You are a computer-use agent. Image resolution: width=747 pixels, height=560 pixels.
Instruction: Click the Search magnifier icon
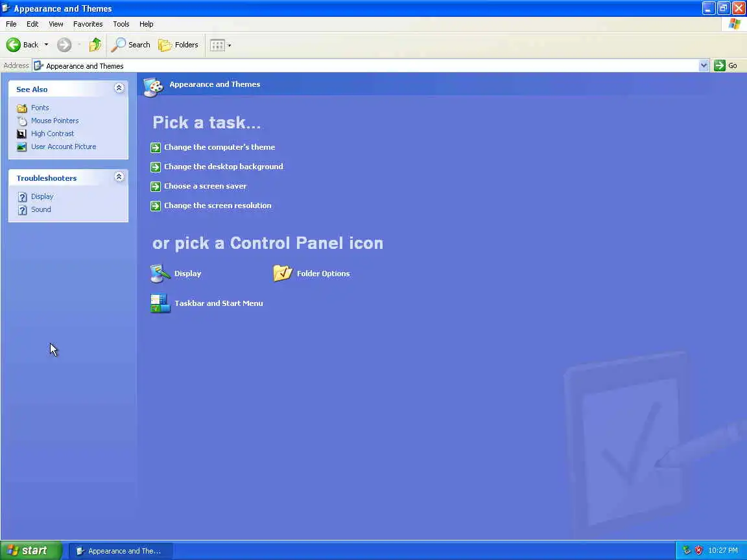pyautogui.click(x=118, y=45)
